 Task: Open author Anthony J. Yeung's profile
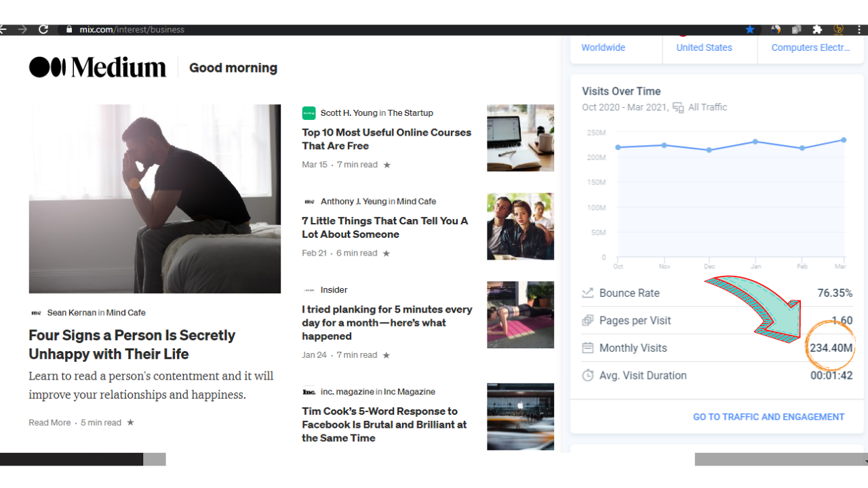353,201
